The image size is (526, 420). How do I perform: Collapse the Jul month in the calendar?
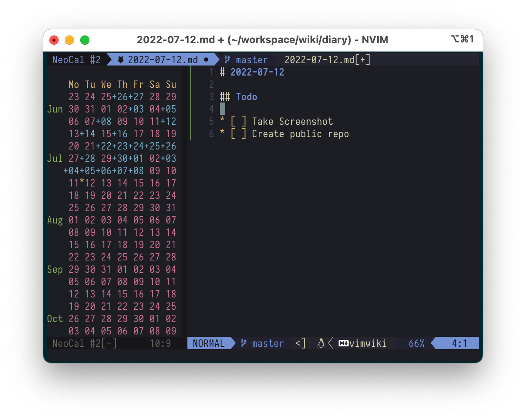54,158
